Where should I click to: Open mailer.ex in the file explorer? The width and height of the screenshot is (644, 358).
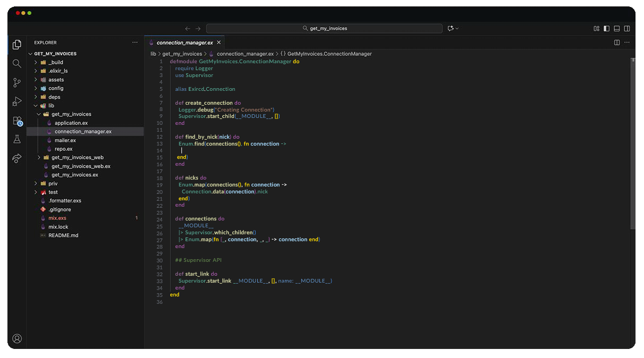pos(65,140)
